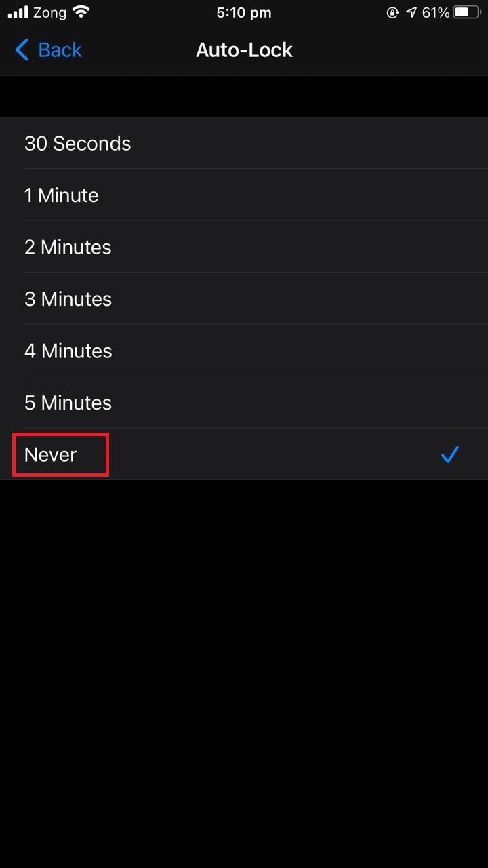Tap the rotation lock status icon
488x868 pixels.
coord(392,12)
